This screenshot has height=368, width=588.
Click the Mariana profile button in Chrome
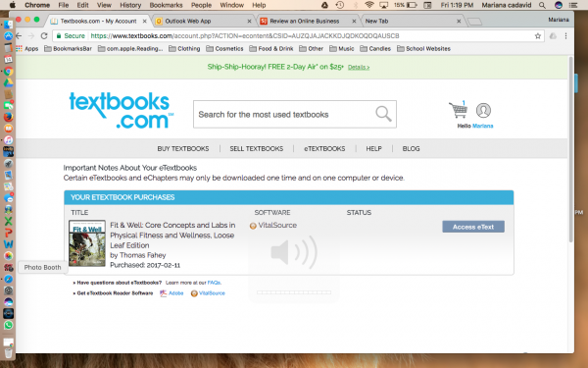pyautogui.click(x=559, y=20)
